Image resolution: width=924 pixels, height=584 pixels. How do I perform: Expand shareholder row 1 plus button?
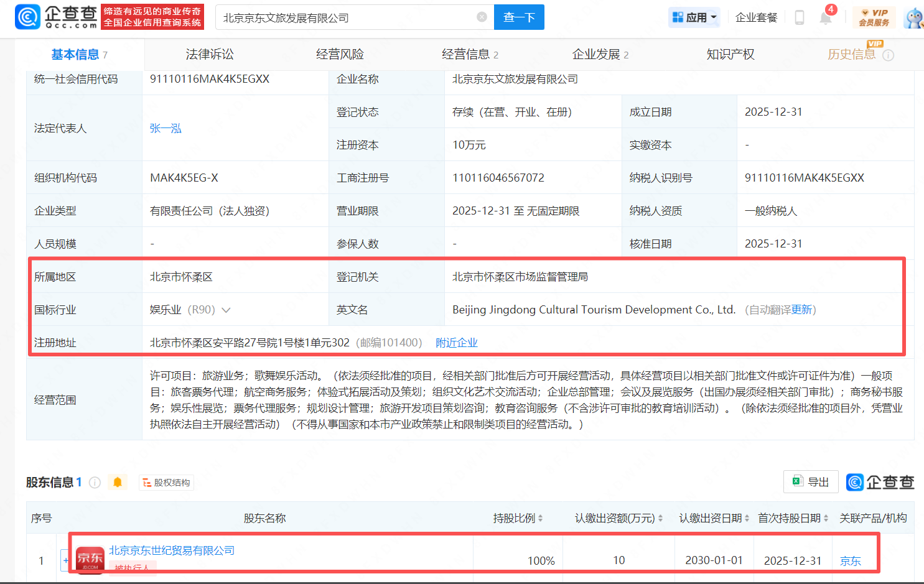(x=65, y=560)
